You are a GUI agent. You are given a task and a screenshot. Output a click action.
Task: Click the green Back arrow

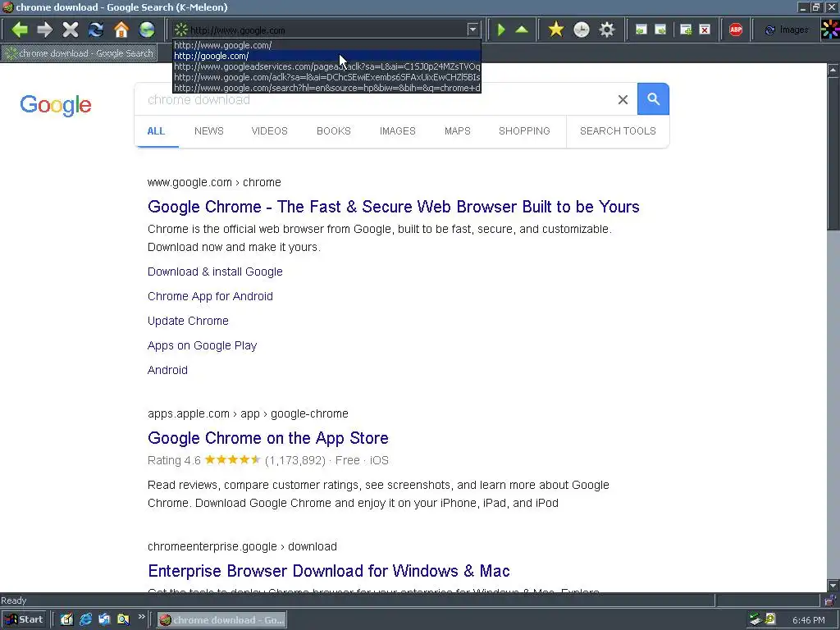pos(20,30)
